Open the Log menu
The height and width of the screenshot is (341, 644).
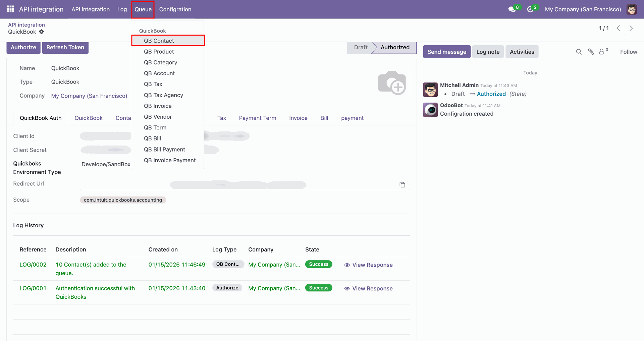(x=122, y=9)
